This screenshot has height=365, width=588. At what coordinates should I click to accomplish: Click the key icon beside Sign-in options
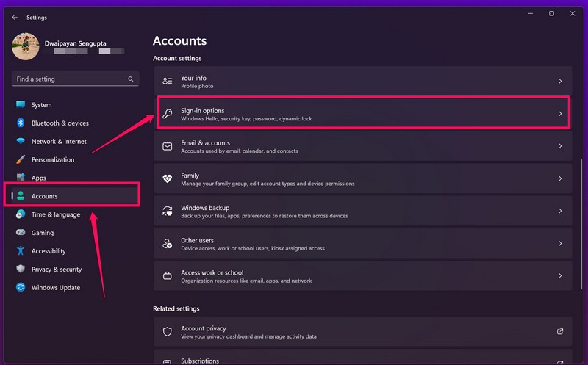click(168, 114)
